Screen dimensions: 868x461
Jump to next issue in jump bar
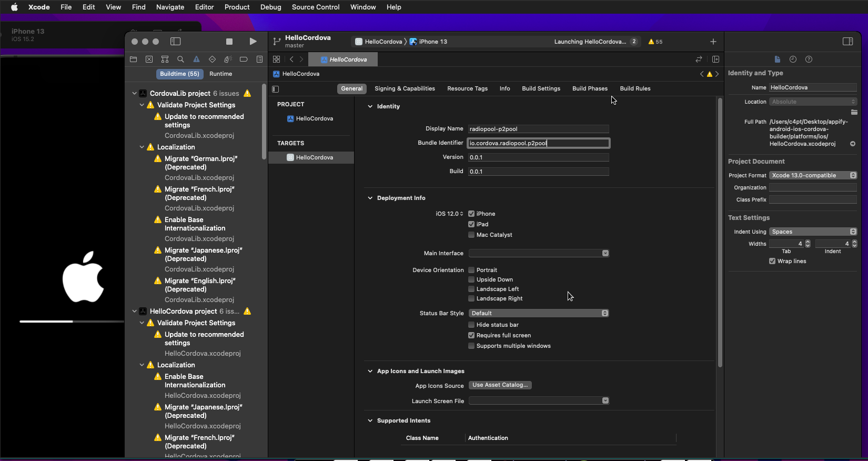tap(717, 74)
